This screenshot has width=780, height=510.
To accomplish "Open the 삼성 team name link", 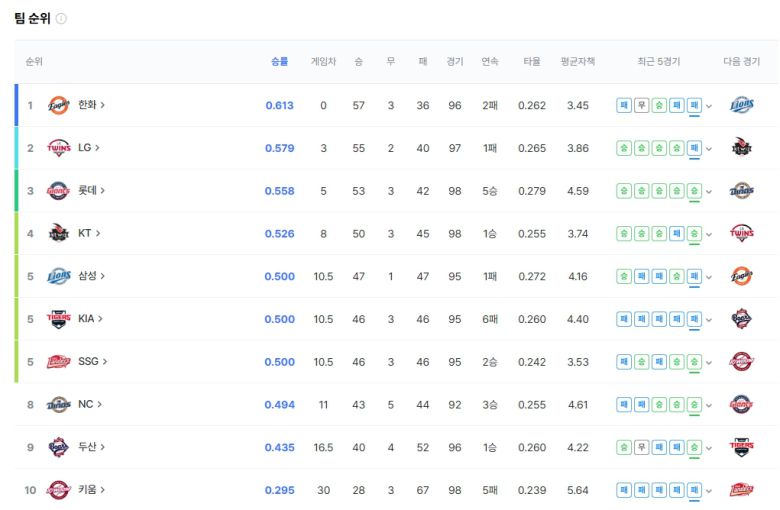I will pyautogui.click(x=91, y=276).
